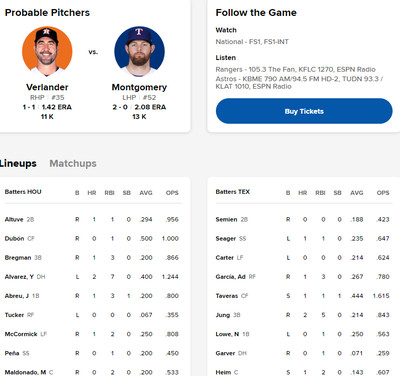Switch to the Matchups tab
Image resolution: width=400 pixels, height=376 pixels.
[x=73, y=164]
